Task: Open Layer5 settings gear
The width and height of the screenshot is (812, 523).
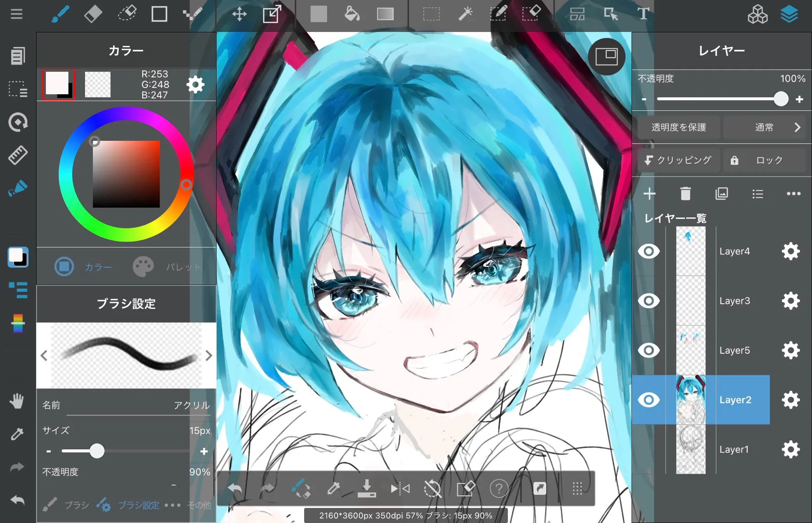Action: (x=790, y=350)
